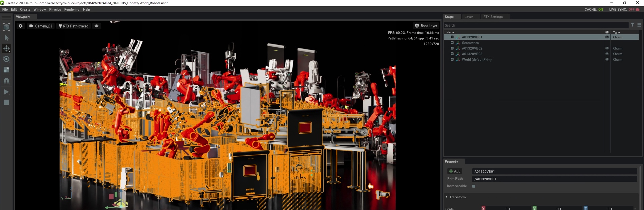
Task: Open the Camera_03 camera dropdown
Action: pyautogui.click(x=41, y=26)
